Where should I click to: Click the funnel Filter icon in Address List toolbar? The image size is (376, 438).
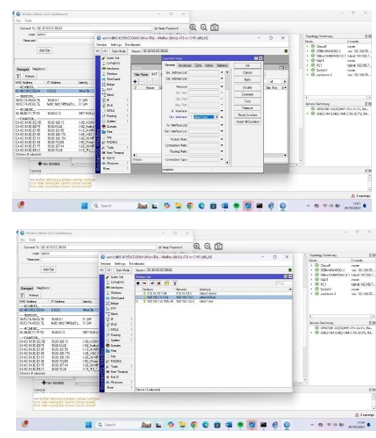tap(174, 283)
